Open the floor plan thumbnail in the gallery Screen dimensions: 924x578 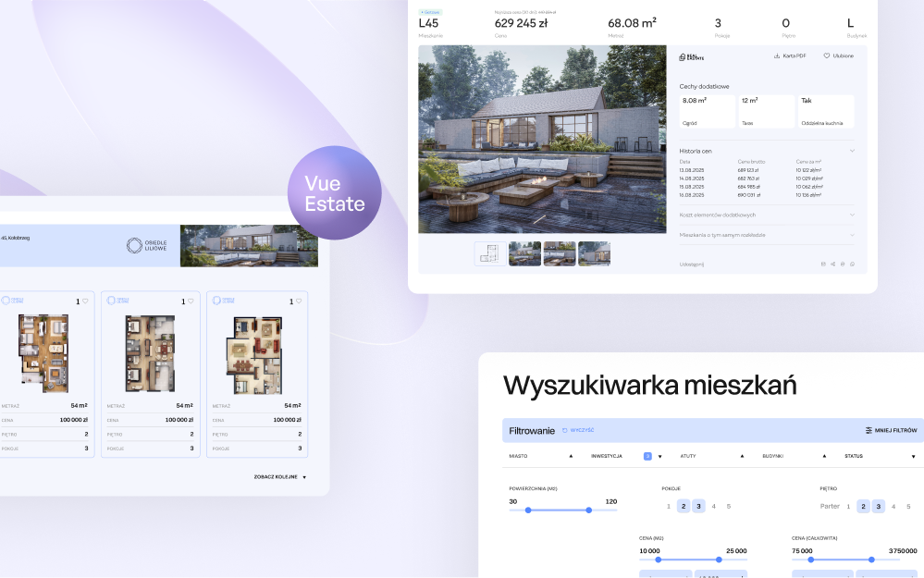(x=489, y=254)
